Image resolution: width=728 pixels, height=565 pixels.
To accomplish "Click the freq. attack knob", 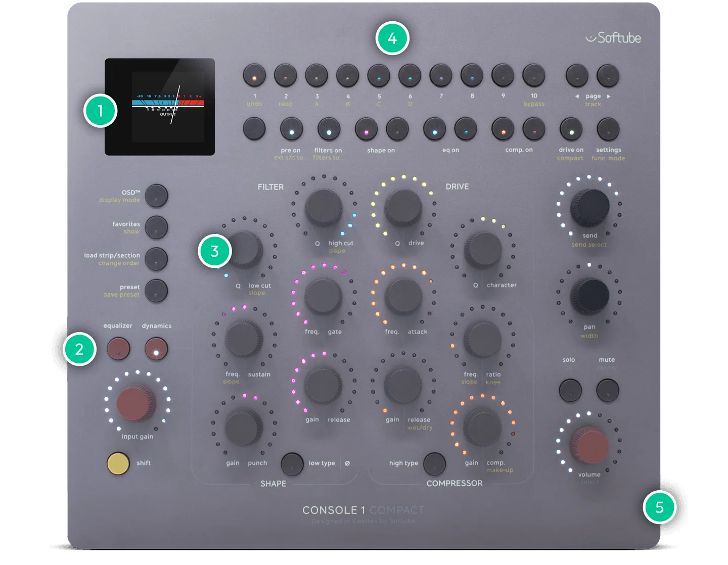I will tap(403, 296).
